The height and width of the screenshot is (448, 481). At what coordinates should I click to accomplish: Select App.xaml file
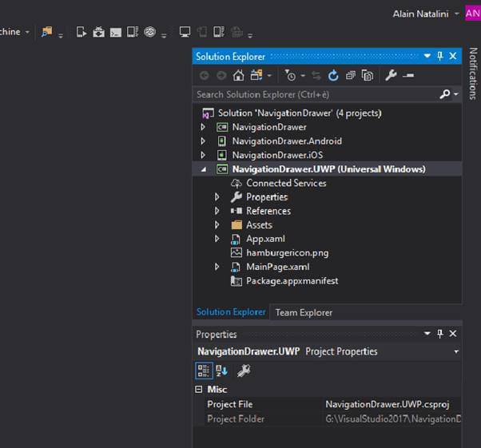(x=265, y=239)
